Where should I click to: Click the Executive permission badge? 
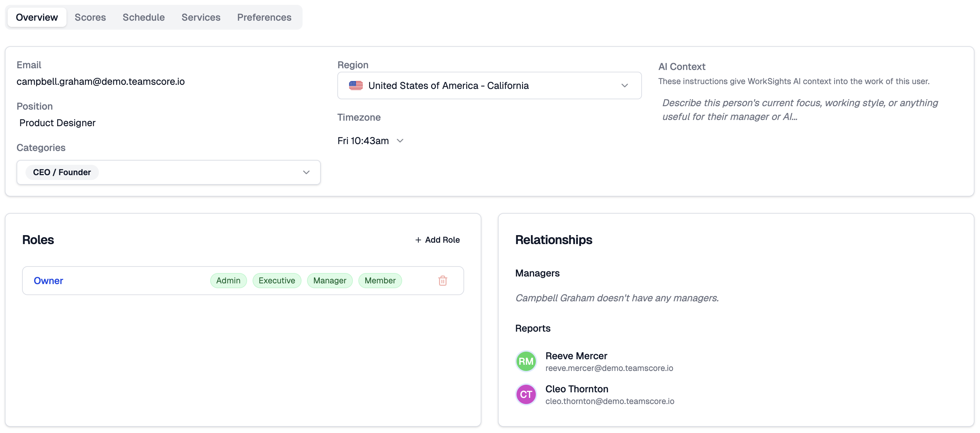pos(277,280)
